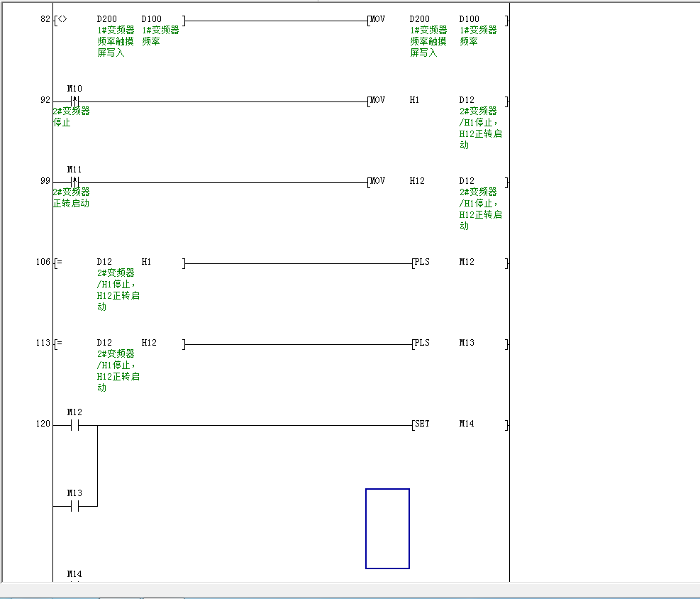The height and width of the screenshot is (599, 700).
Task: Click the M13 parallel branch contact
Action: point(74,506)
